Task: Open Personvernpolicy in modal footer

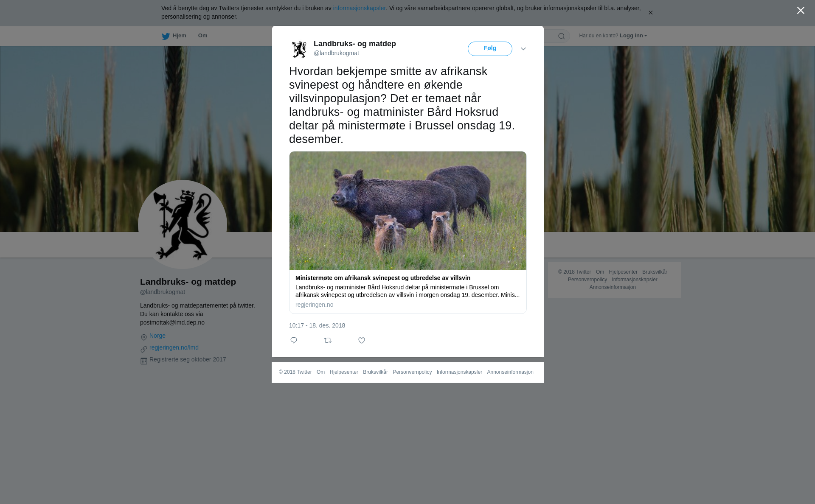Action: (412, 372)
